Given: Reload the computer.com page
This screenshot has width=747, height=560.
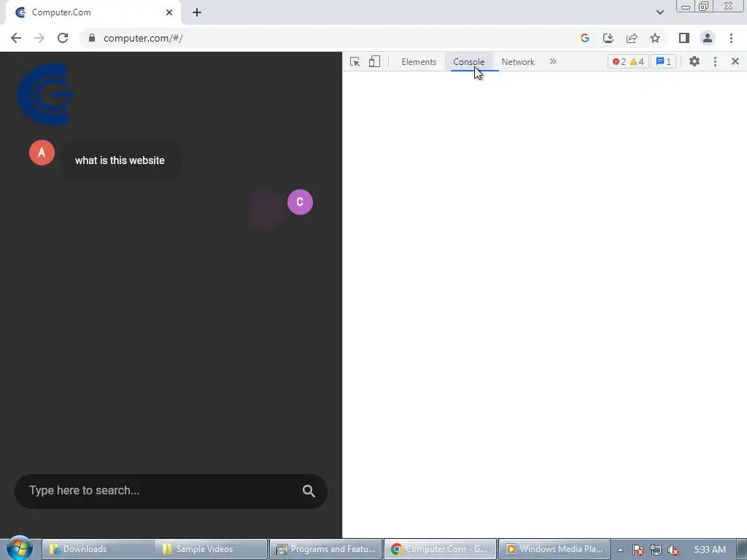Looking at the screenshot, I should (x=63, y=38).
